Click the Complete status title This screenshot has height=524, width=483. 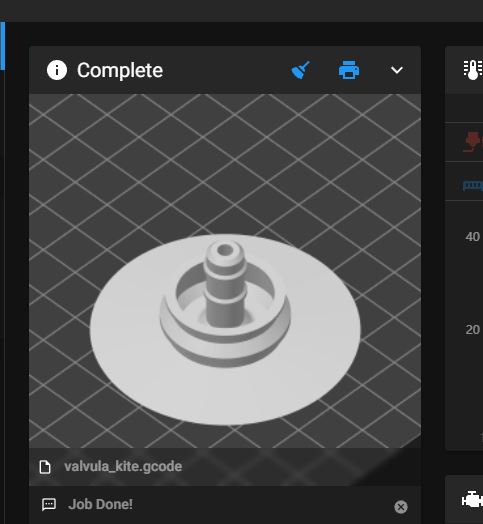pos(120,70)
